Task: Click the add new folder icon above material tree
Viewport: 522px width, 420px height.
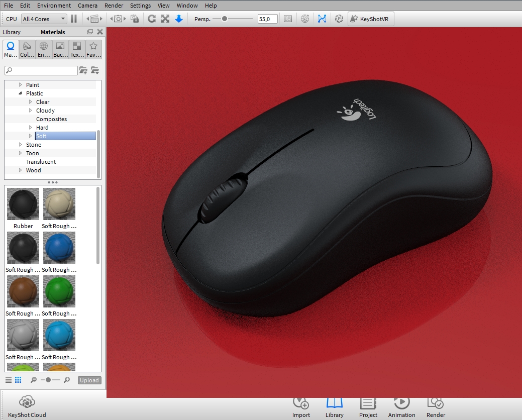Action: (83, 70)
